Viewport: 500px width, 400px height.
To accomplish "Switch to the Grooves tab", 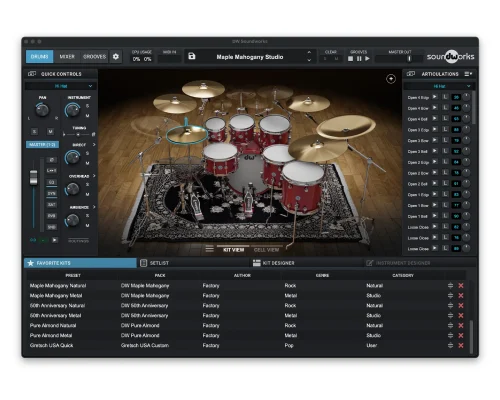I will [x=94, y=57].
